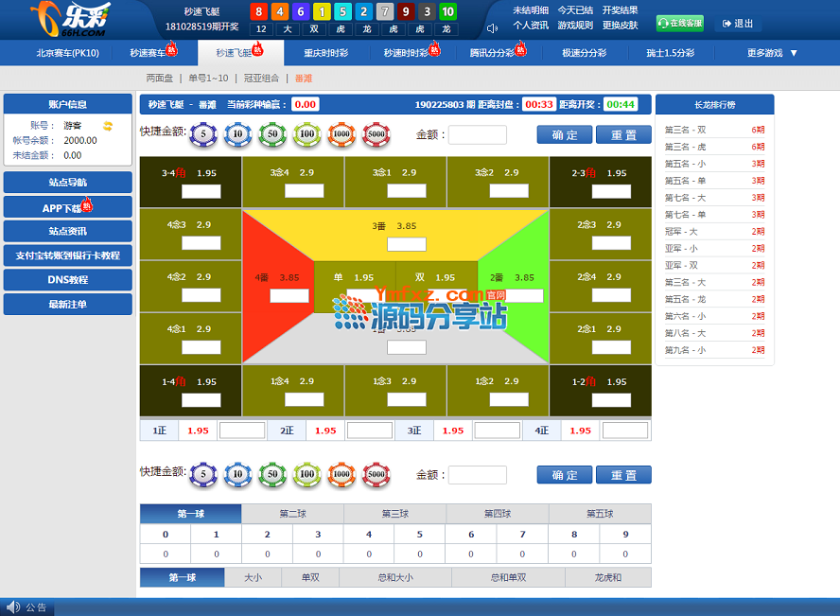Click the bottom 重置 reset button
The height and width of the screenshot is (616, 840).
[623, 475]
